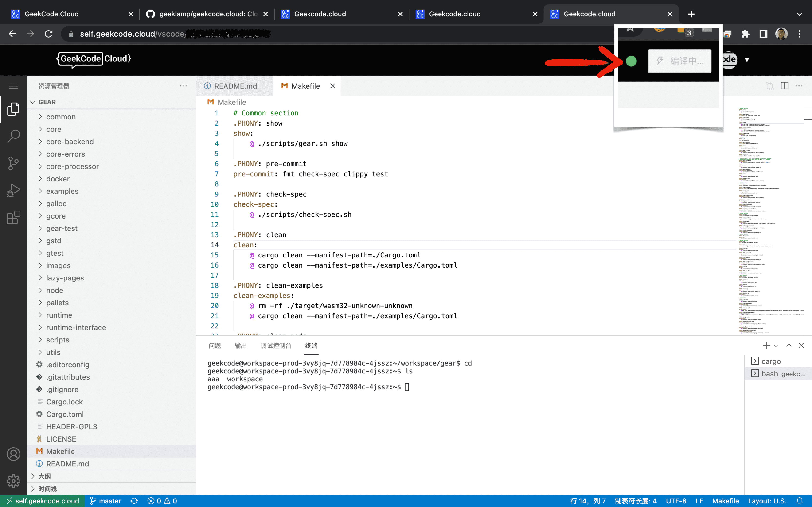The width and height of the screenshot is (812, 507).
Task: Select the Search icon in the sidebar
Action: point(13,136)
